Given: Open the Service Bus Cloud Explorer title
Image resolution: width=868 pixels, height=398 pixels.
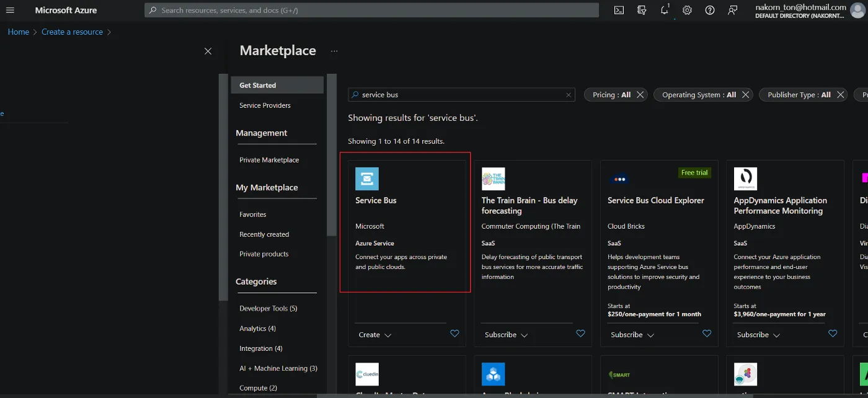Looking at the screenshot, I should point(656,200).
